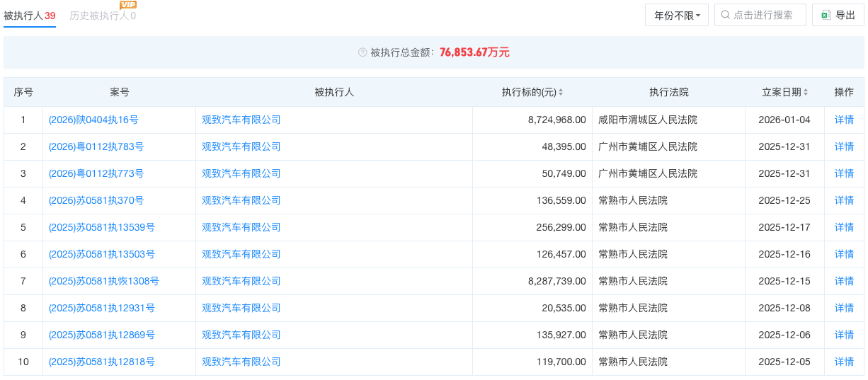
Task: Focus the 点击进行搜索 search field
Action: 760,15
